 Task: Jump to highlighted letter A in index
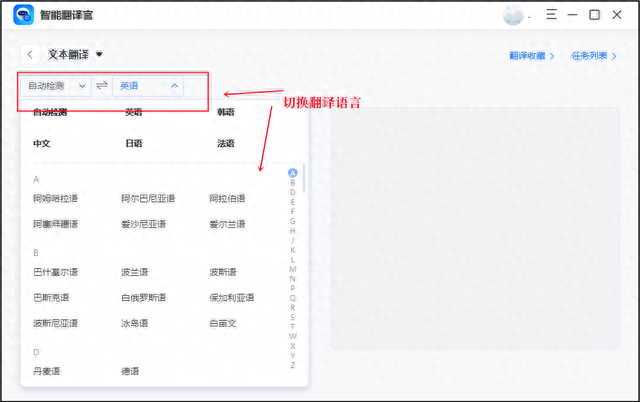[293, 173]
